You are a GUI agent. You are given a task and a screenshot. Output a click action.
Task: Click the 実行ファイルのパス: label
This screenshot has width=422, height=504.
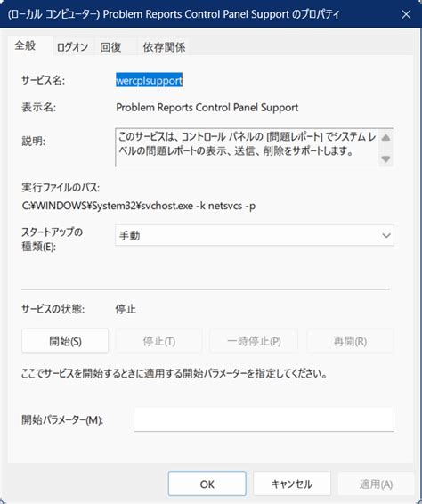click(x=61, y=187)
